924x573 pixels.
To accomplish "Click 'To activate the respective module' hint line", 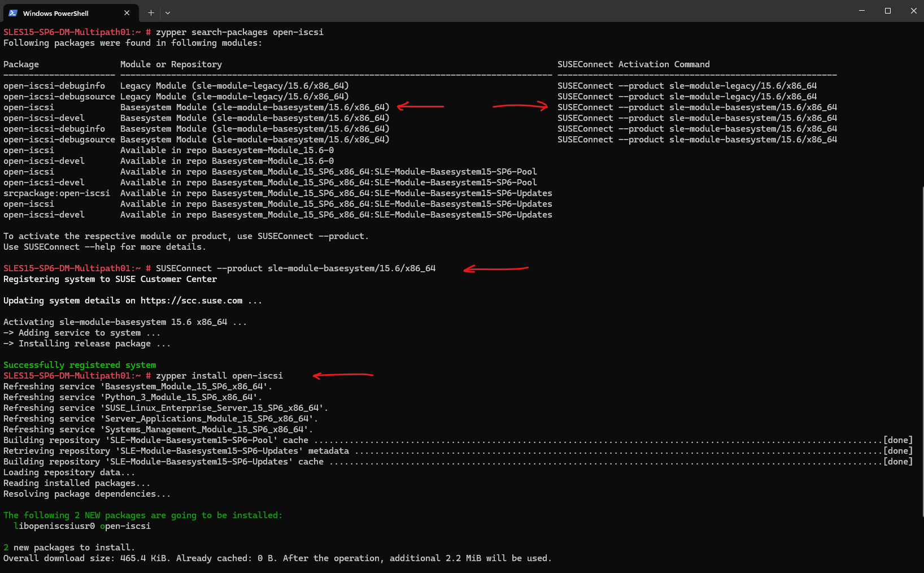I will pyautogui.click(x=186, y=236).
